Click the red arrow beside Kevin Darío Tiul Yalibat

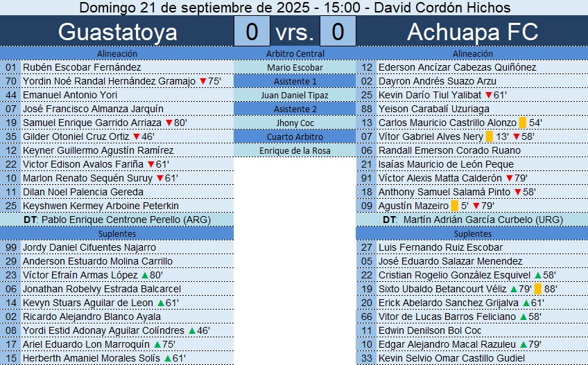point(489,95)
